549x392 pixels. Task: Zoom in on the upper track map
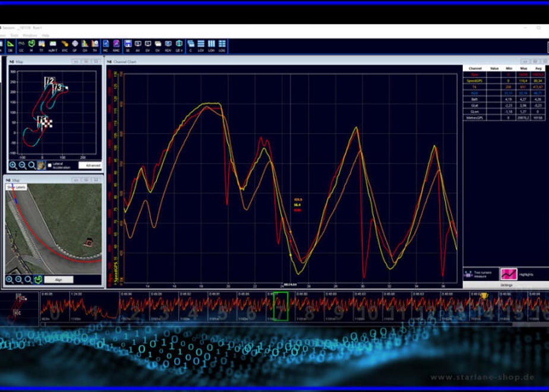pyautogui.click(x=13, y=165)
